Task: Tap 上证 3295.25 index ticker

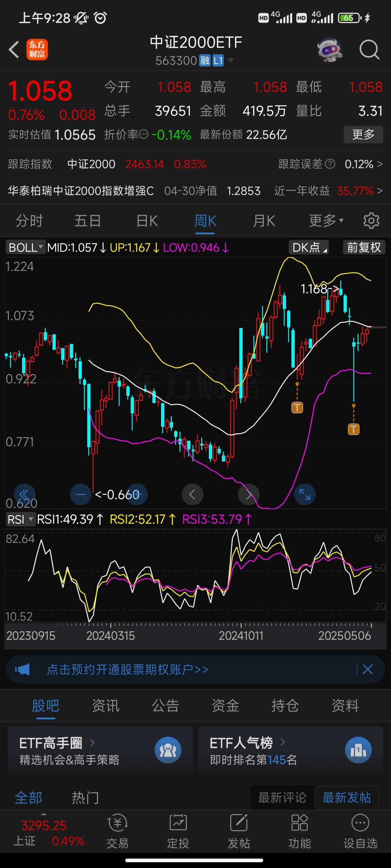Action: 49,833
